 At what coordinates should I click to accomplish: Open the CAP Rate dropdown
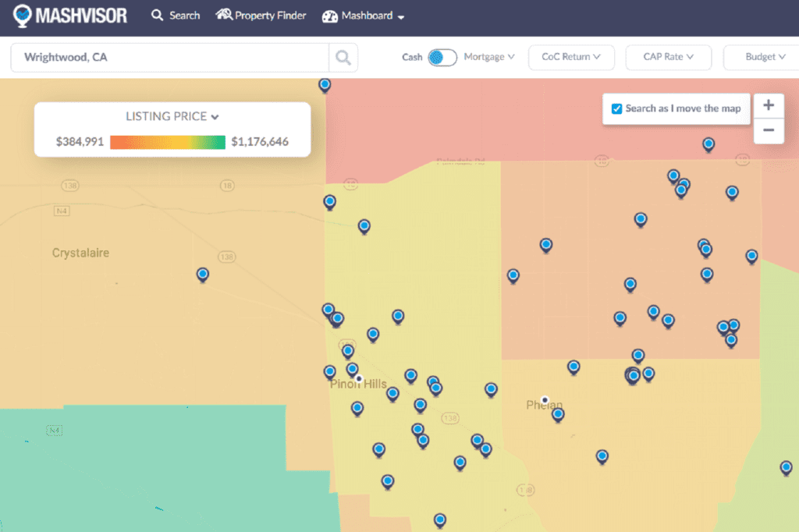point(668,57)
